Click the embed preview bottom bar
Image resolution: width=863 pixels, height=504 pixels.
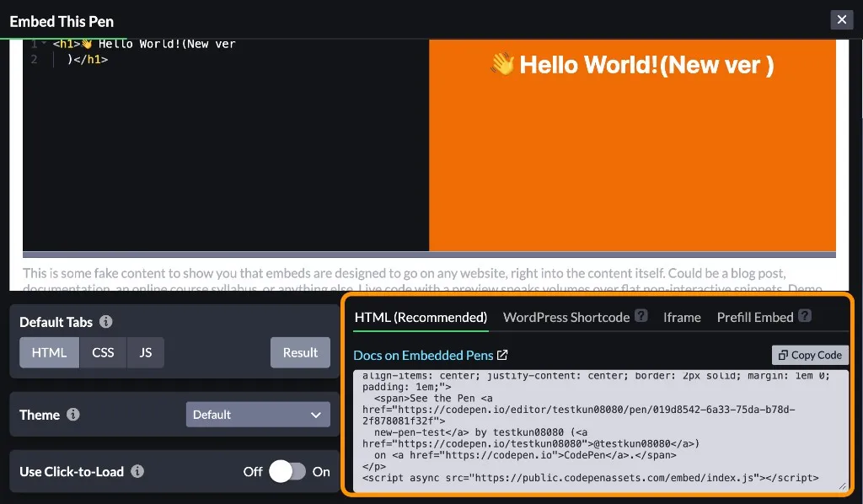coord(429,255)
